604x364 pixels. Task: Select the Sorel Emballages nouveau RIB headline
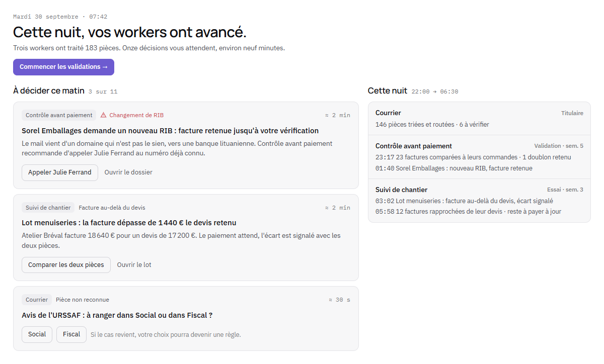pyautogui.click(x=170, y=131)
